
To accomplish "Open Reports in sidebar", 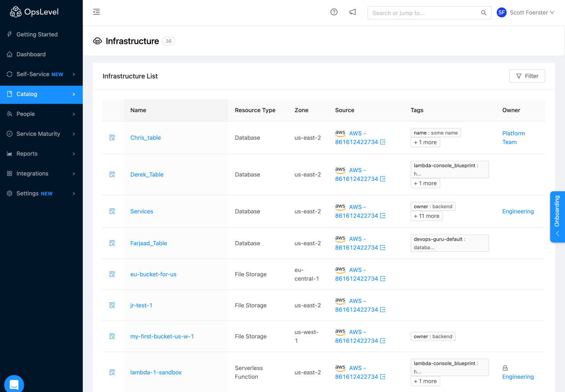I will click(x=41, y=154).
